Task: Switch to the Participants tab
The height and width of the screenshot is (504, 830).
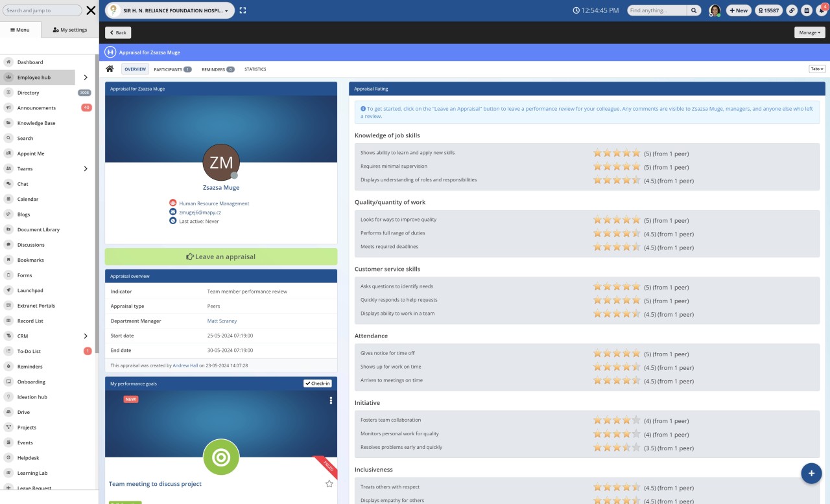Action: pos(169,69)
